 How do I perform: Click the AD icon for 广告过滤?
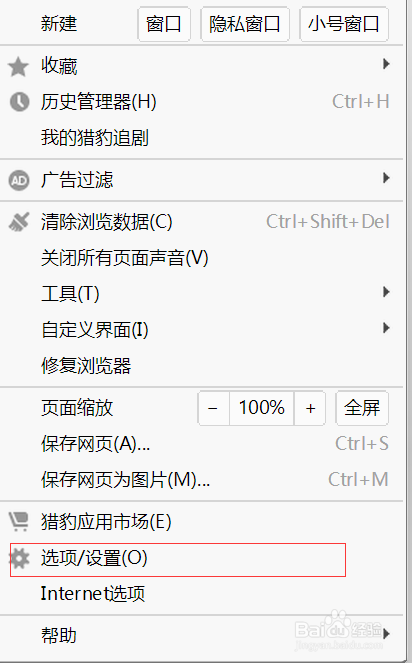point(19,181)
